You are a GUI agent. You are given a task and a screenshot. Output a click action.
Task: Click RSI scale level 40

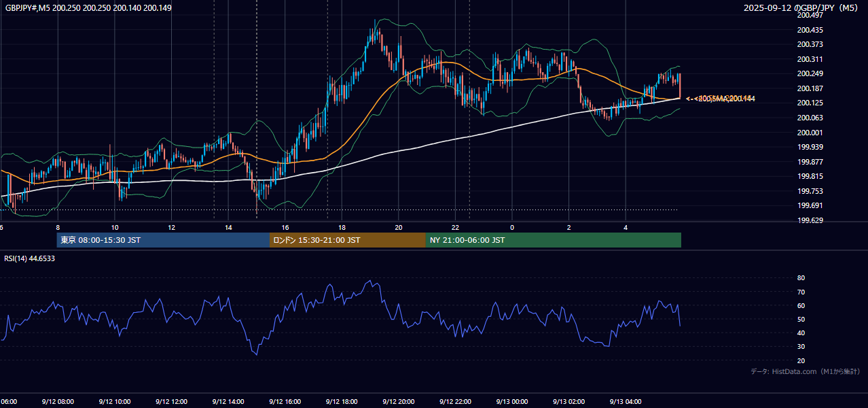[x=801, y=333]
